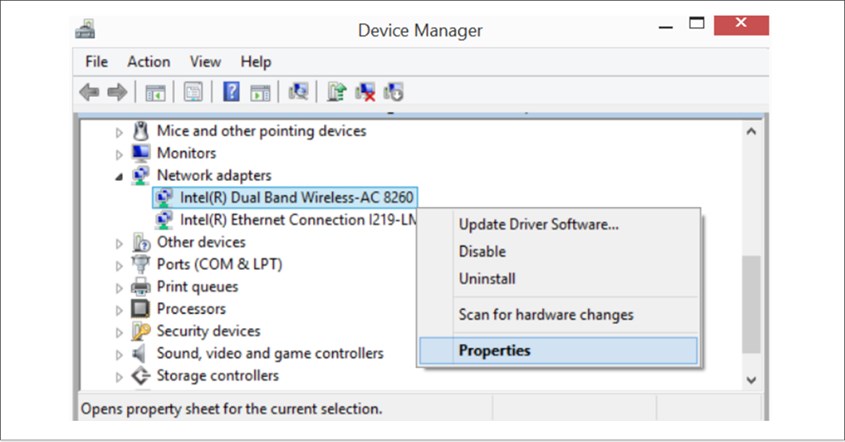Click the key icon beside Security devices
The width and height of the screenshot is (845, 442).
pos(141,331)
